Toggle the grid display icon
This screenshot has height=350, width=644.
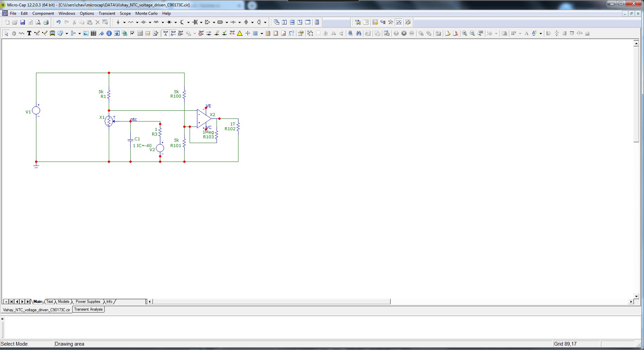255,33
